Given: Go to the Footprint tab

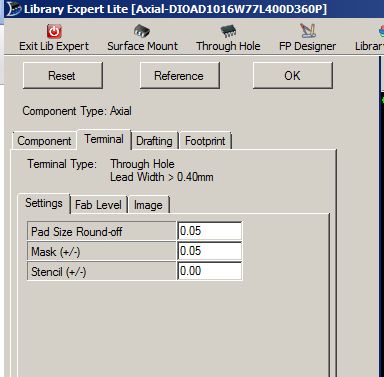Looking at the screenshot, I should pos(205,141).
